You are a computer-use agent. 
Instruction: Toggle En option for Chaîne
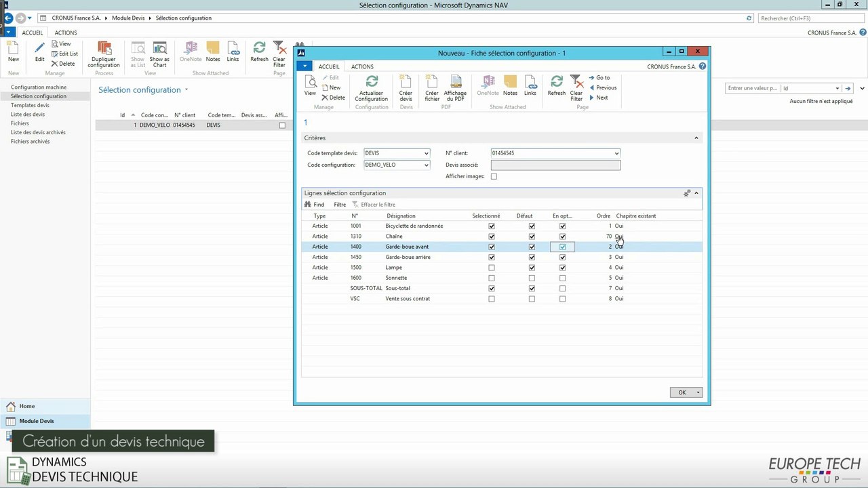click(562, 237)
